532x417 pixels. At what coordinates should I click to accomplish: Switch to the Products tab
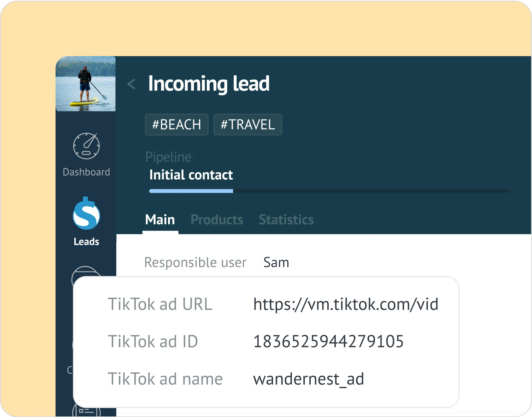click(x=217, y=220)
